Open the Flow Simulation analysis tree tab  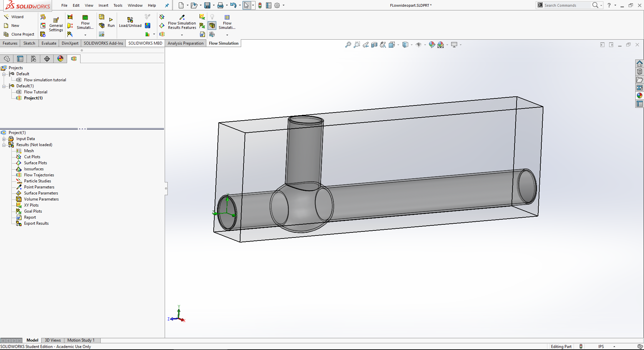pyautogui.click(x=74, y=59)
